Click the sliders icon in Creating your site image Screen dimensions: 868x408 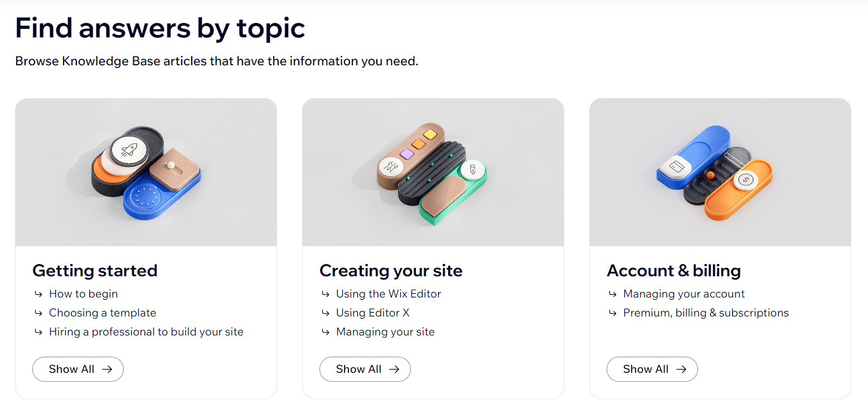tap(391, 166)
